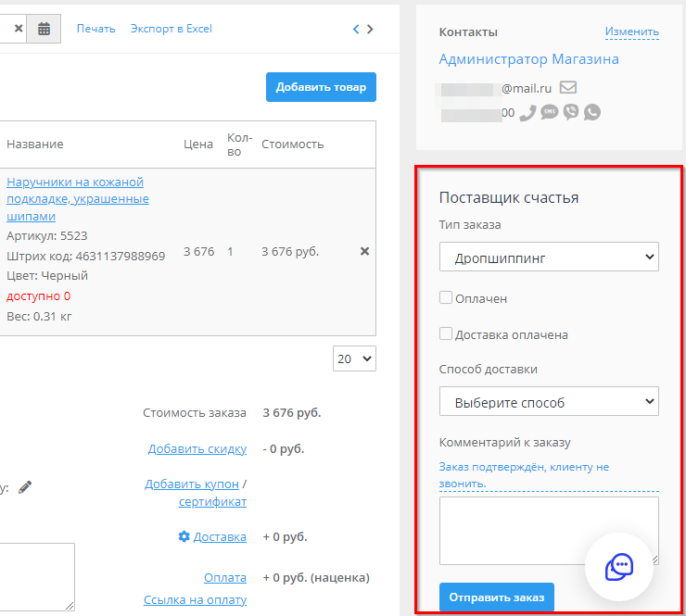
Task: Go to the next order arrow
Action: click(371, 29)
